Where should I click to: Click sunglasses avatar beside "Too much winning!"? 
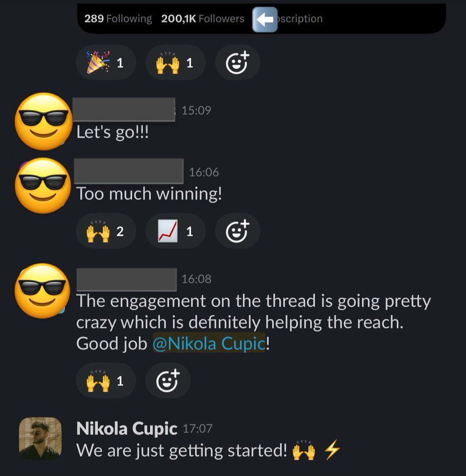(43, 186)
